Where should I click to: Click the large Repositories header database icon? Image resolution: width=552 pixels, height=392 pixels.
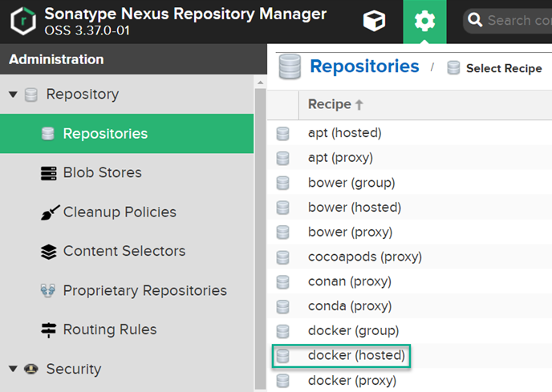(290, 67)
